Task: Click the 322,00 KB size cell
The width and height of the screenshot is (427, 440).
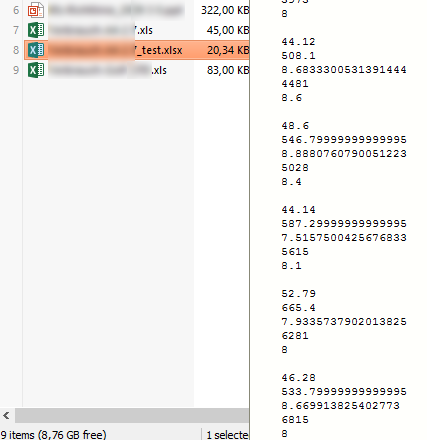Action: [x=225, y=10]
